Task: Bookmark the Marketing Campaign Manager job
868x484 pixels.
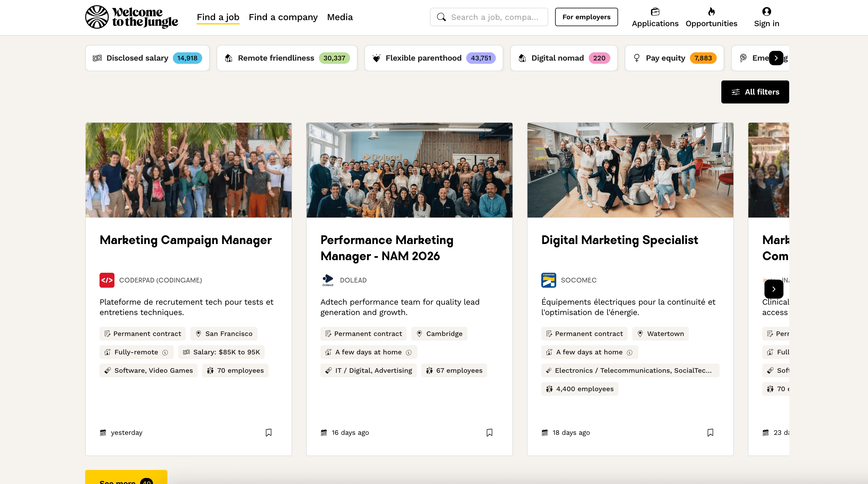Action: click(x=269, y=432)
